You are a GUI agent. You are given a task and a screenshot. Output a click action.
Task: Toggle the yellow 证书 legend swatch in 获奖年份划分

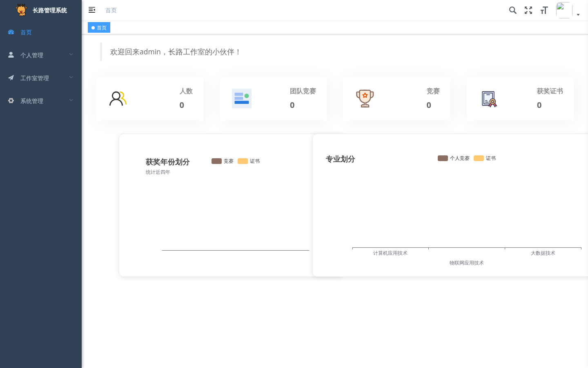pyautogui.click(x=243, y=161)
